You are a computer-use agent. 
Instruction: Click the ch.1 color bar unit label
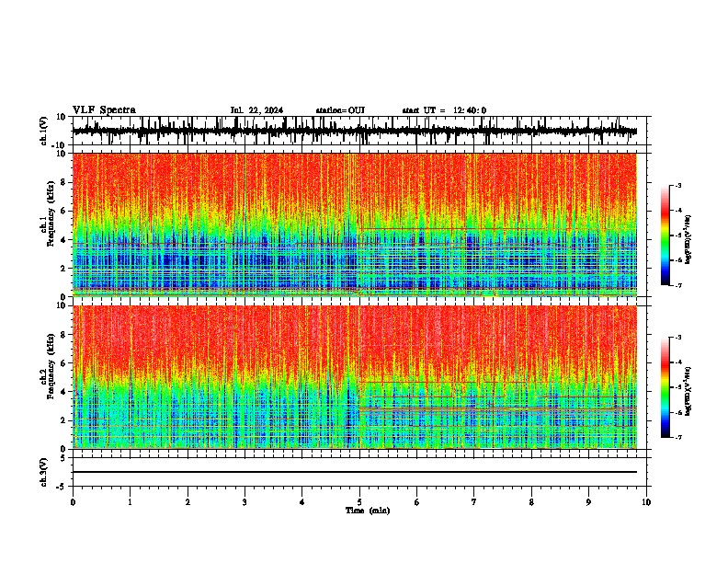688,239
